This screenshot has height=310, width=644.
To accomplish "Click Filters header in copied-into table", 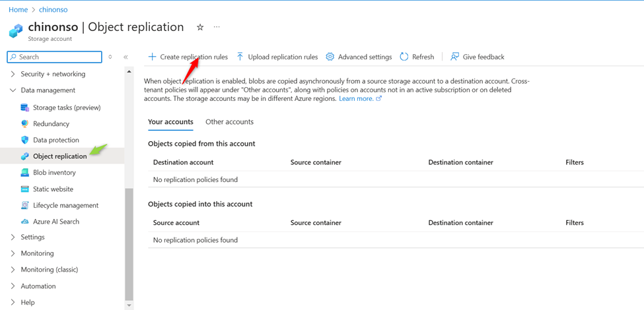I will click(575, 223).
